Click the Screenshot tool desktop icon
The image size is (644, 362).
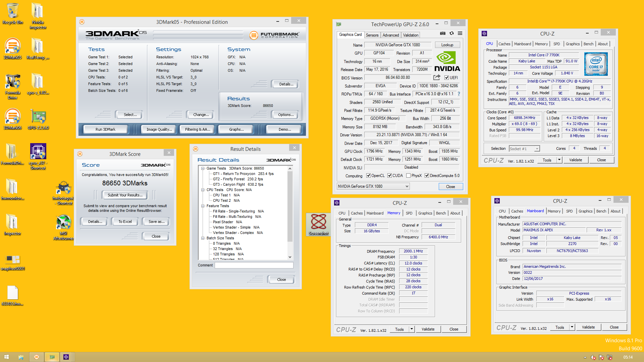coord(319,225)
